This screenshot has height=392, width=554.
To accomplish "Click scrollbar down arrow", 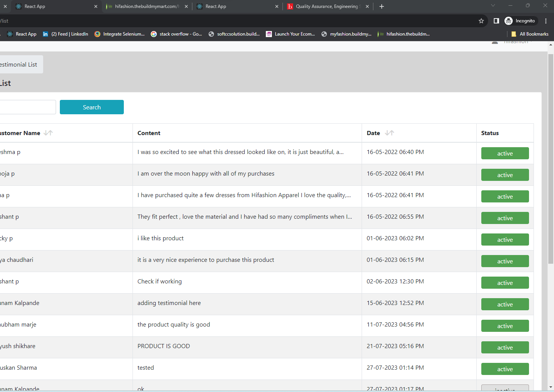I will tap(551, 387).
